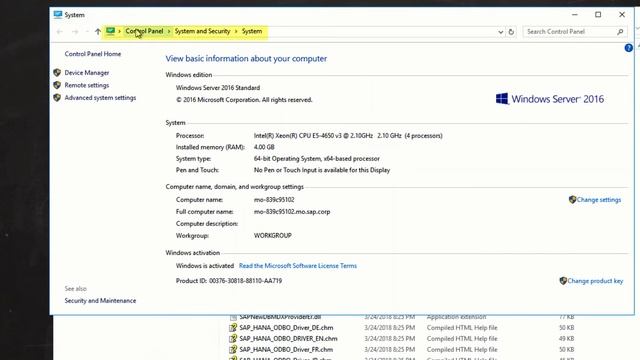Select full computer name mo-839c95102.mo.sap.corp

click(292, 211)
